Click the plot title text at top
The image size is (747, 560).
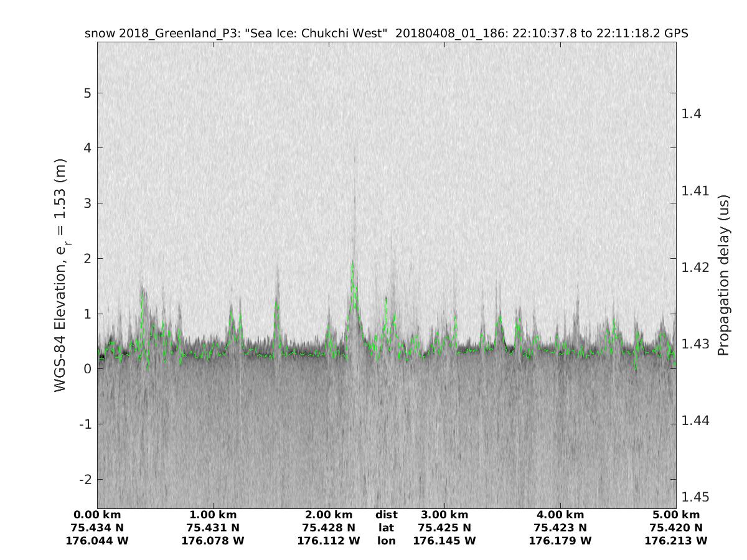pos(386,34)
